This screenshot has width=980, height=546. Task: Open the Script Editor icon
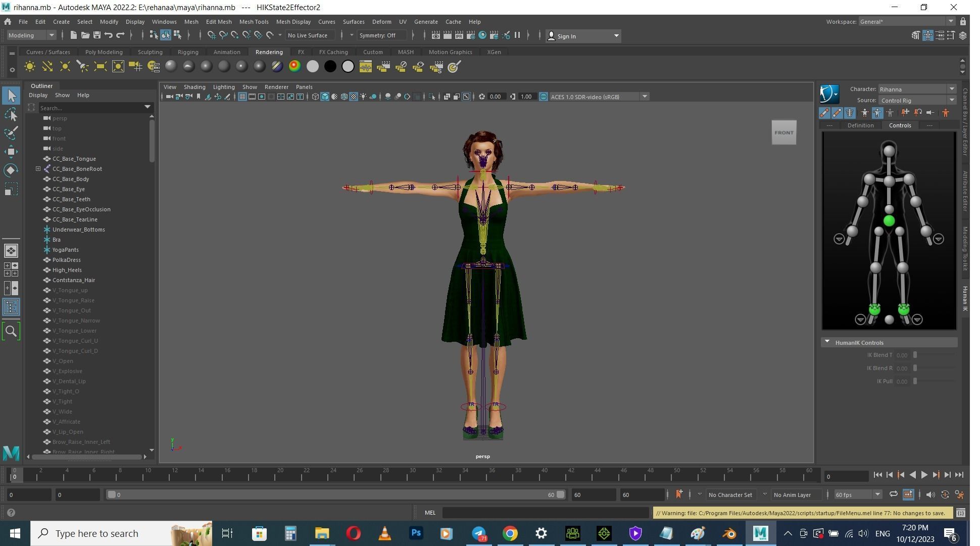[x=960, y=513]
